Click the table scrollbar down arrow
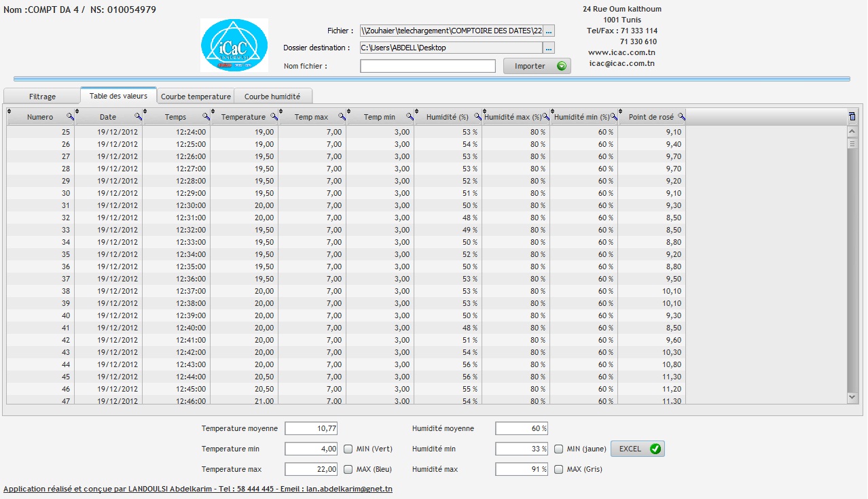The width and height of the screenshot is (868, 499). [x=852, y=396]
